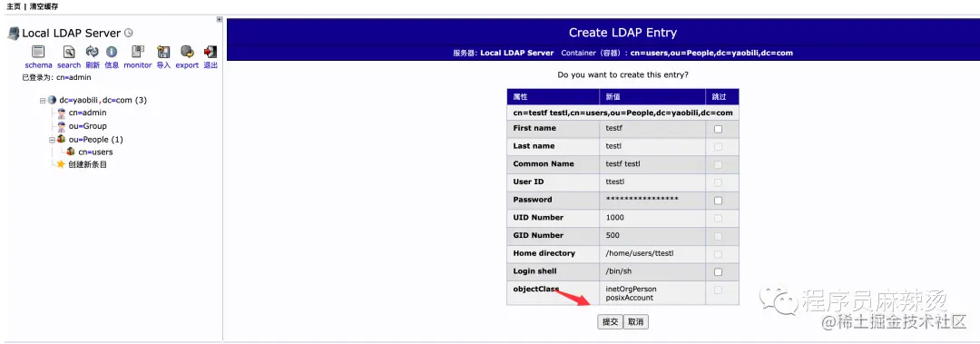This screenshot has height=344, width=980.
Task: Click the Local LDAP Server title
Action: pyautogui.click(x=72, y=34)
